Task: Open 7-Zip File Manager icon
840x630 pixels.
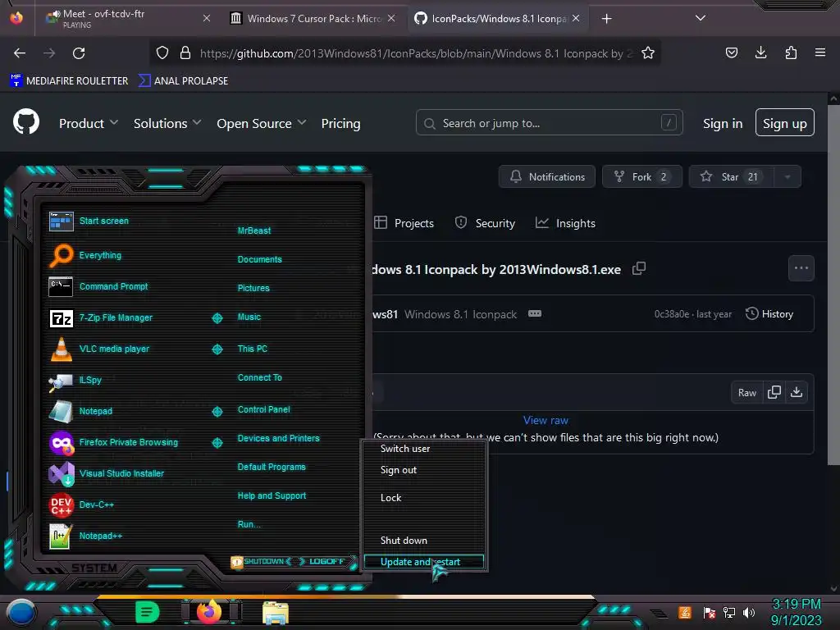Action: click(61, 318)
